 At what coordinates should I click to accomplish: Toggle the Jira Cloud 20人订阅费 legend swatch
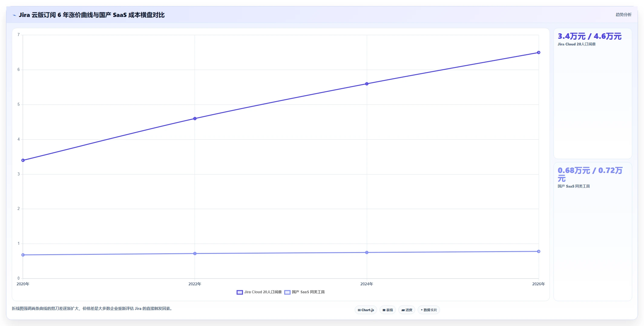tap(240, 292)
